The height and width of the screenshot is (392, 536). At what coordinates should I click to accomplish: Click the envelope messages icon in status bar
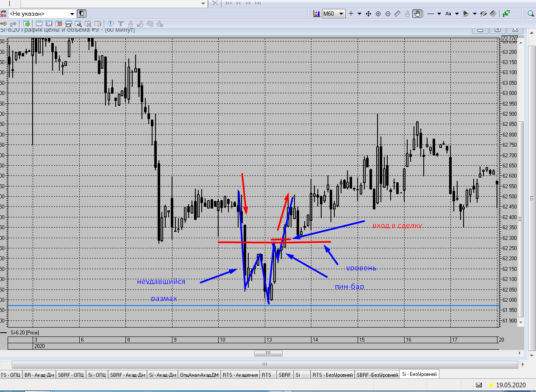pyautogui.click(x=479, y=385)
